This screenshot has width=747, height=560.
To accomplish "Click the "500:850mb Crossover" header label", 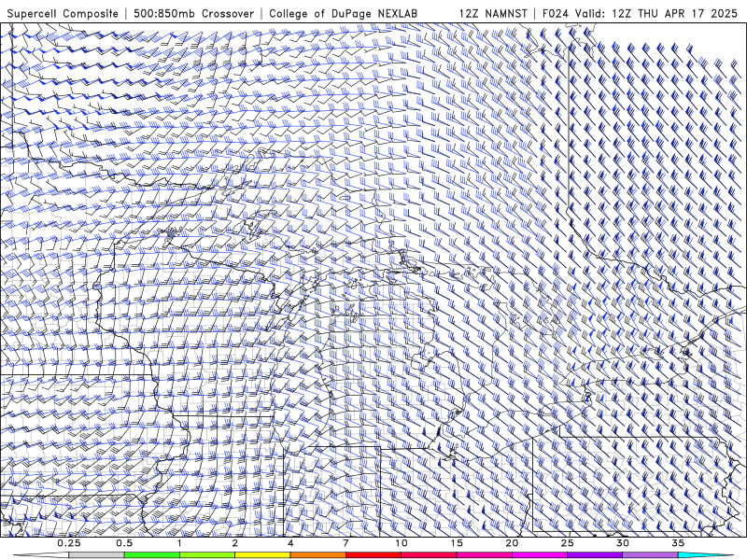I will coord(193,13).
